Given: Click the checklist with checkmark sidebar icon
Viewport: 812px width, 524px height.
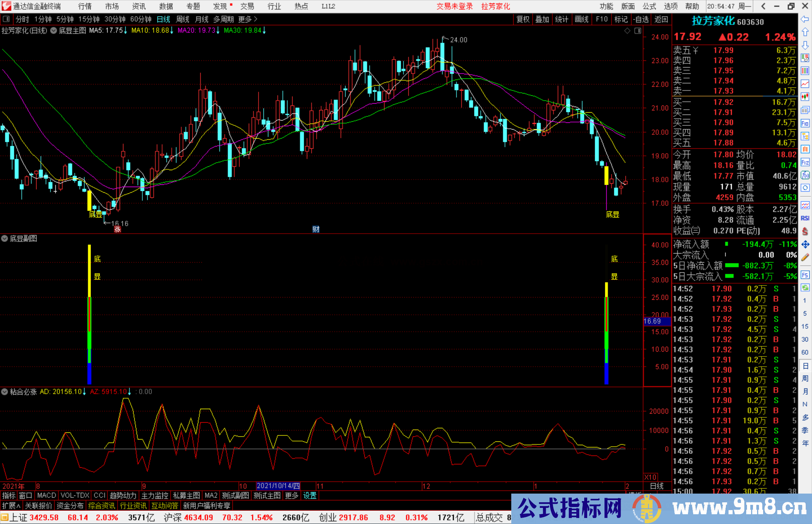Looking at the screenshot, I should (805, 58).
